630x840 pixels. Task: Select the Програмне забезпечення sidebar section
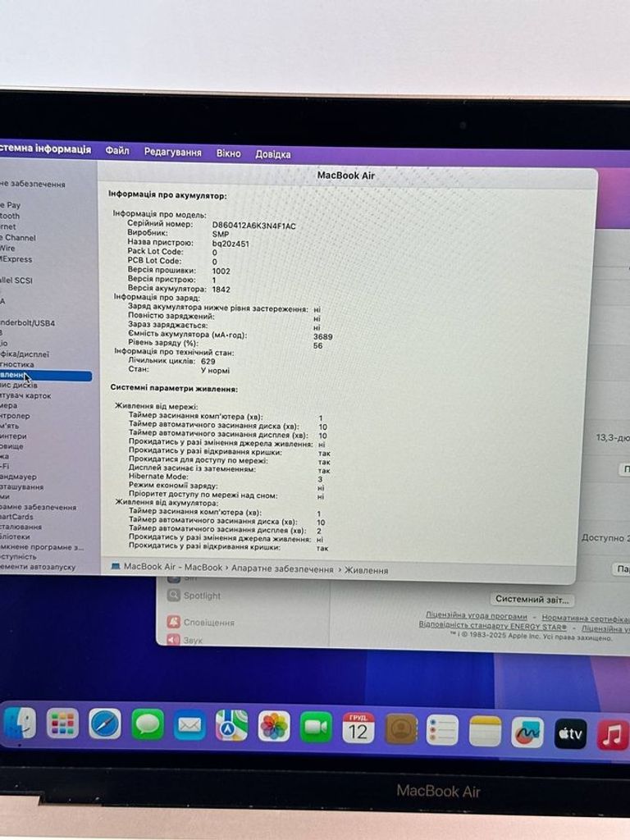coord(39,507)
